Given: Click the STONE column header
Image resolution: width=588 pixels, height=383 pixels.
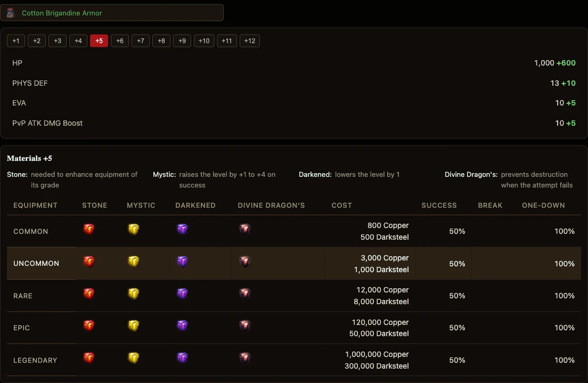Looking at the screenshot, I should (95, 205).
